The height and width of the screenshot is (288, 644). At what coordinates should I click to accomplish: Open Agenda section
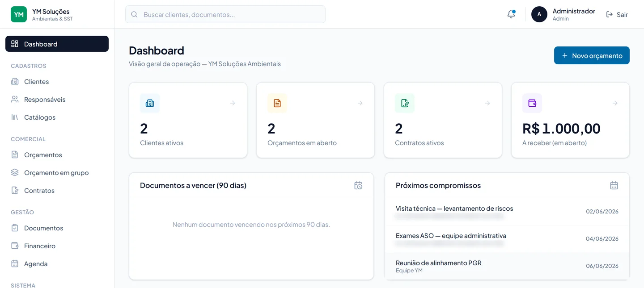click(57, 263)
